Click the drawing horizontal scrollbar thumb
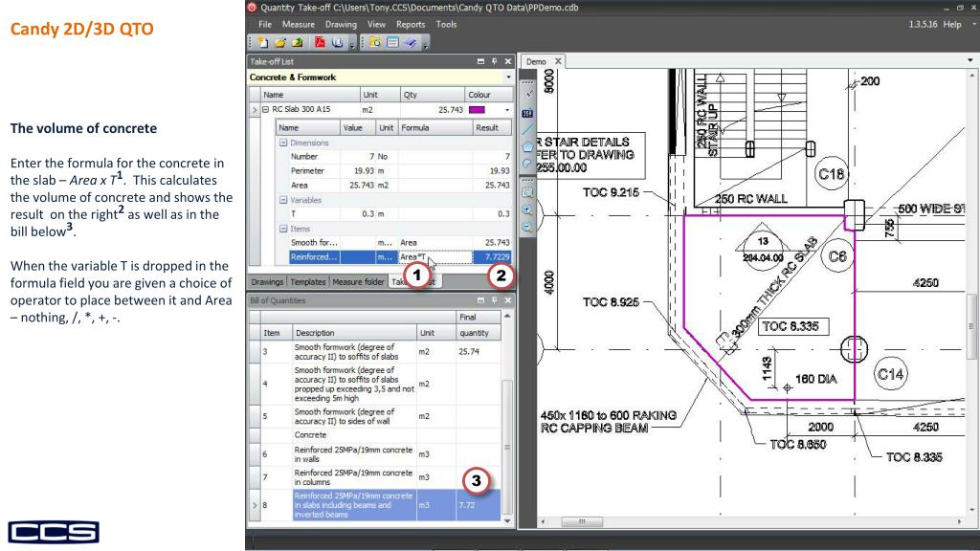 (x=582, y=521)
